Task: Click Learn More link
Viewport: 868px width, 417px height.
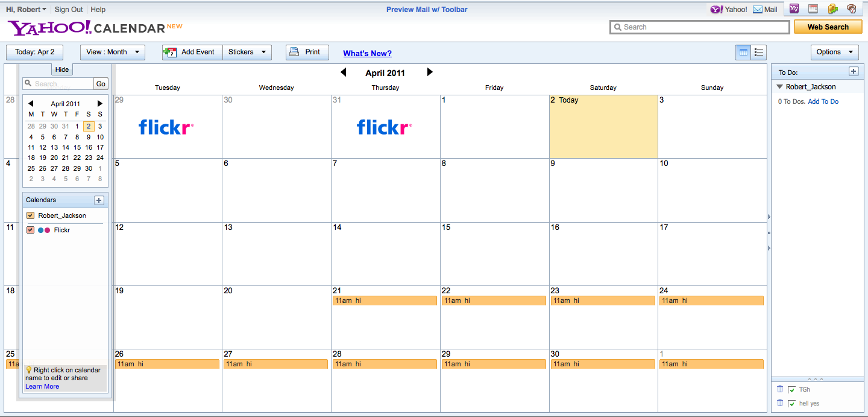Action: 42,386
